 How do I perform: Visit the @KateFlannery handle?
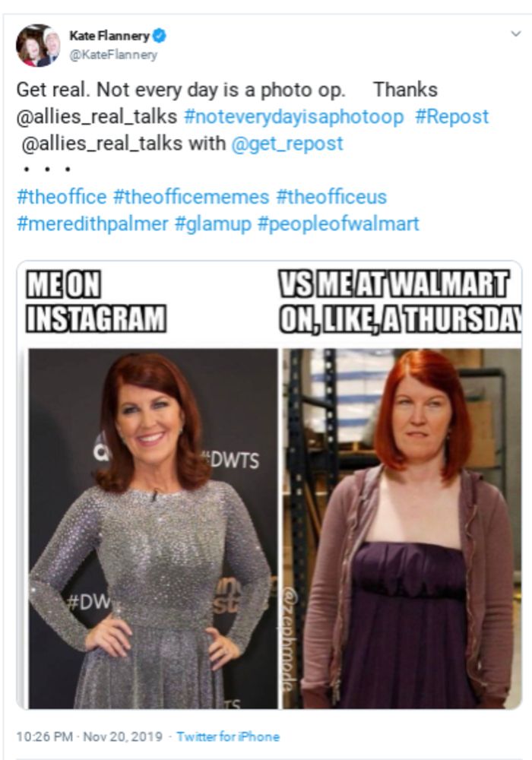[113, 55]
